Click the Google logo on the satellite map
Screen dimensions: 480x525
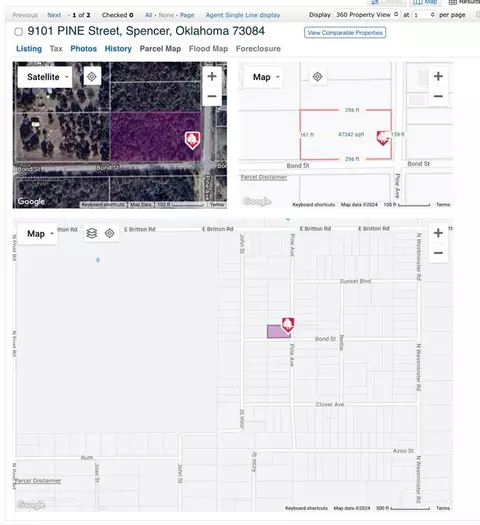click(31, 202)
